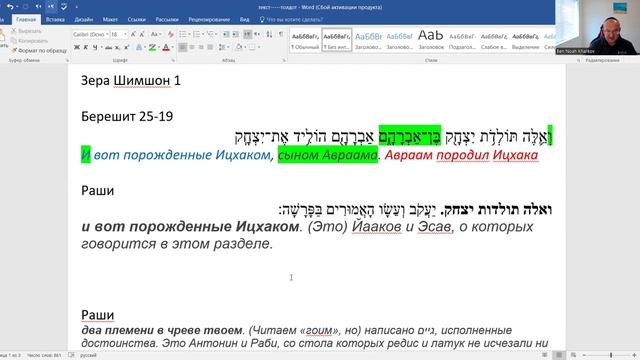Image resolution: width=640 pixels, height=360 pixels.
Task: Toggle underline (Ч) formatting
Action: 95,48
